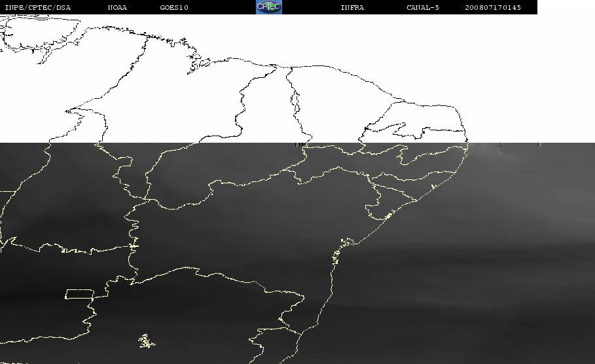Screen dimensions: 595x364
Task: Click the GOES10 satellite label
Action: click(174, 8)
